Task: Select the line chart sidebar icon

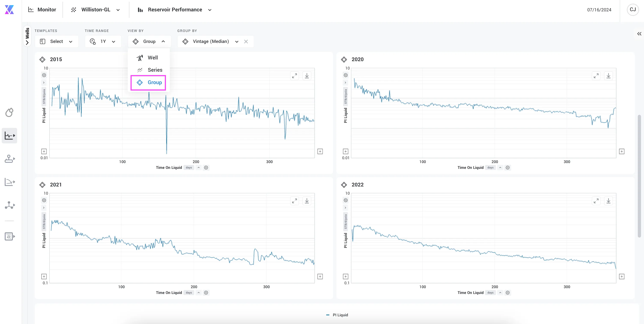Action: [9, 136]
